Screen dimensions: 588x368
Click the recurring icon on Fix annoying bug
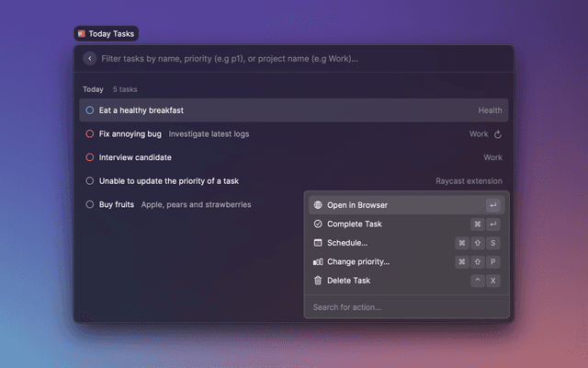point(498,134)
